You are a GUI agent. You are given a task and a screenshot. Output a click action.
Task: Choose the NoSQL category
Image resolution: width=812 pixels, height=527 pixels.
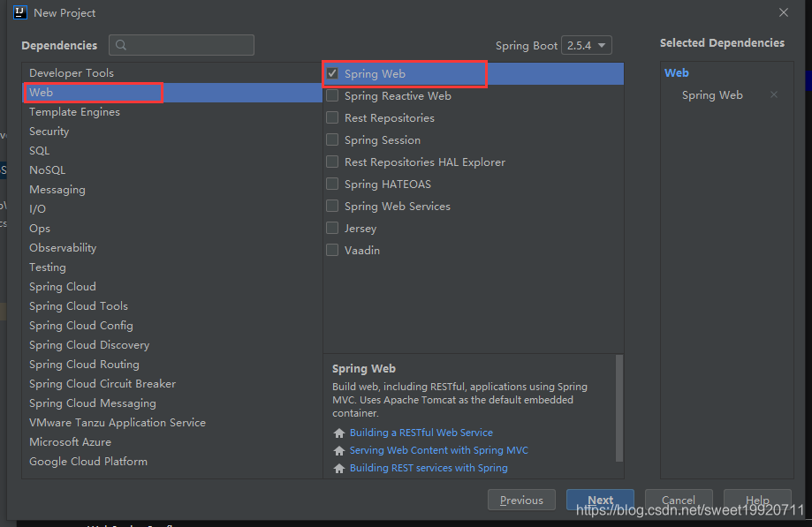[x=172, y=170]
